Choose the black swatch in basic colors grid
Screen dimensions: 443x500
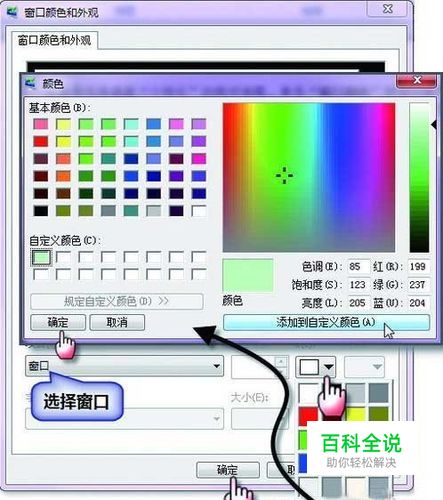(41, 211)
